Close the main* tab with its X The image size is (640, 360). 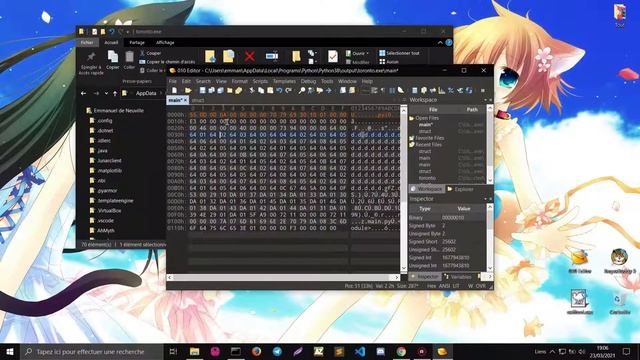[185, 100]
